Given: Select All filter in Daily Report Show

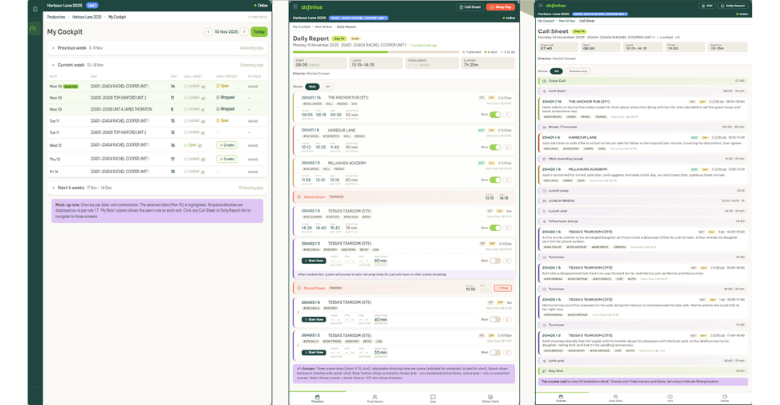Looking at the screenshot, I should (x=328, y=87).
